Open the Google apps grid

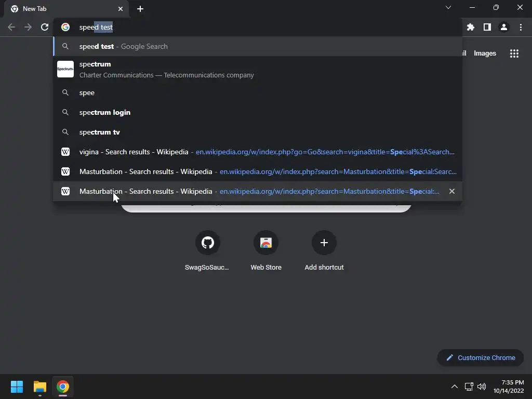coord(514,54)
